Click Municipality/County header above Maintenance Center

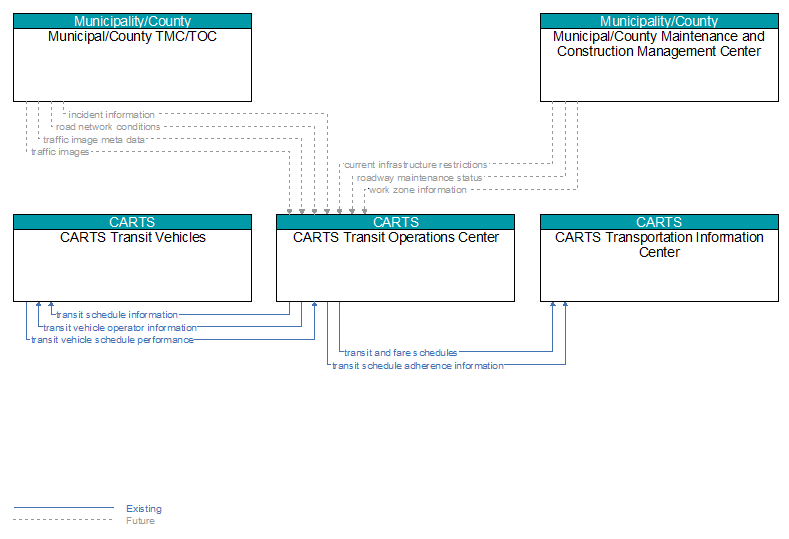659,21
